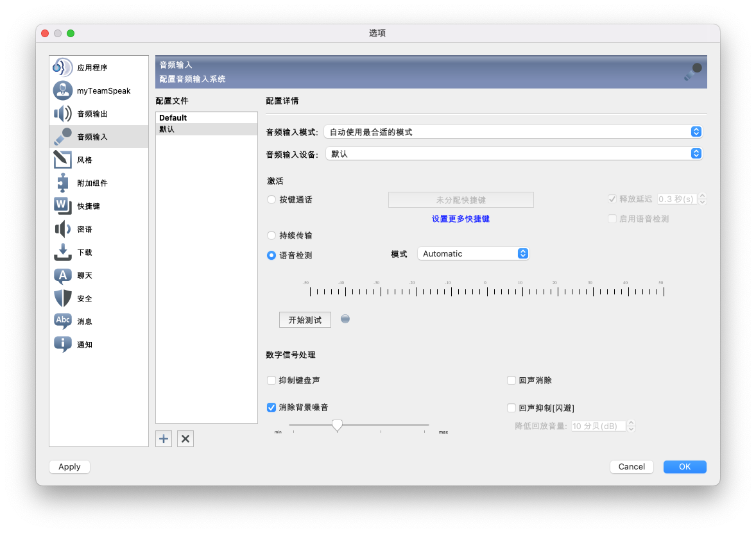Click the noise reduction slider handle
This screenshot has width=756, height=533.
[x=337, y=425]
